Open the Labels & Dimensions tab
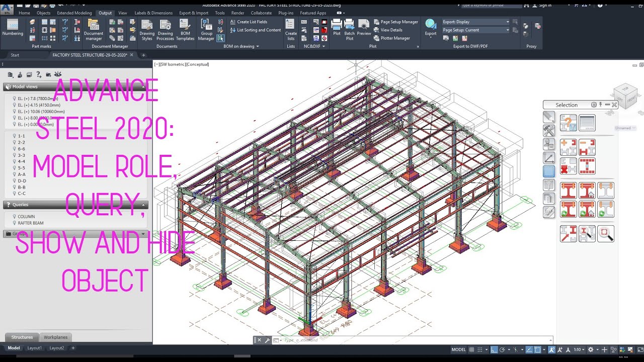644x362 pixels. (153, 13)
